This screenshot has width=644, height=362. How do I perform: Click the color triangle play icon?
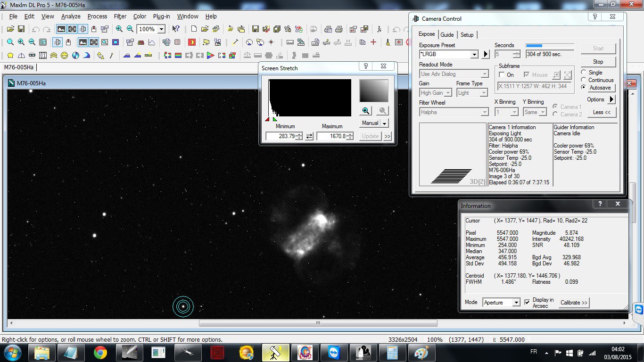210,56
